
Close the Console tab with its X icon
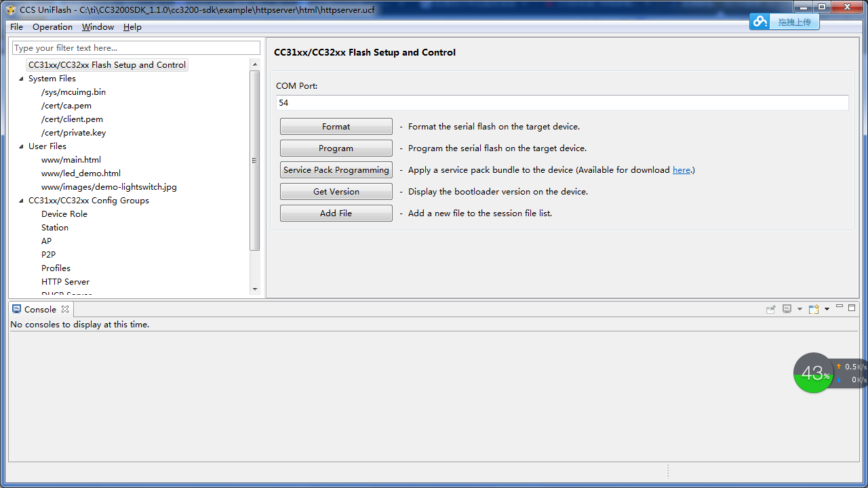click(x=65, y=309)
